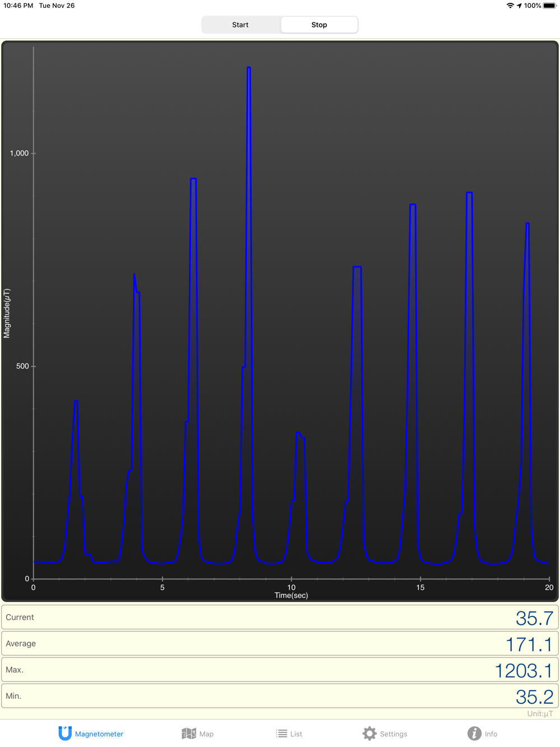Open the List tab icon
Screen dimensions: 560x747
click(282, 734)
